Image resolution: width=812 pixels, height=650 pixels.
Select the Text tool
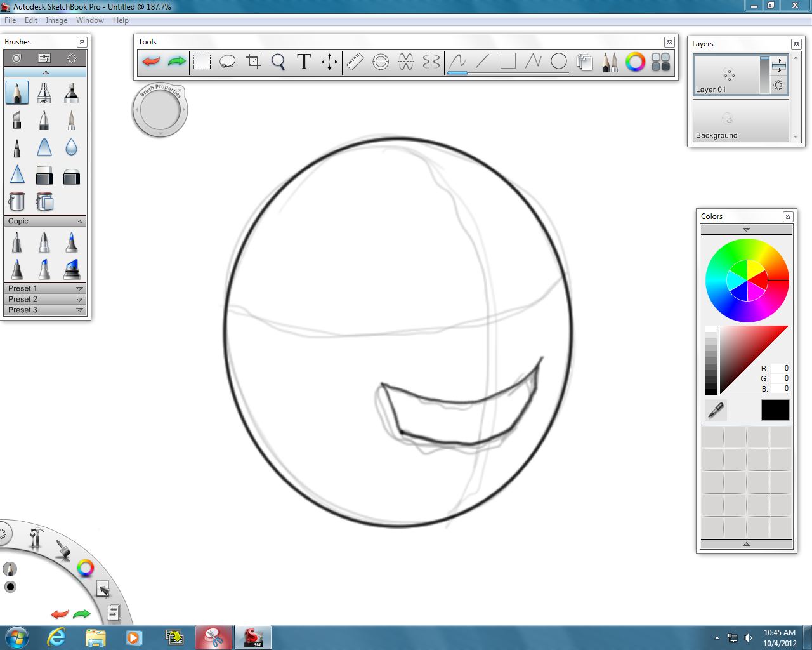(304, 62)
